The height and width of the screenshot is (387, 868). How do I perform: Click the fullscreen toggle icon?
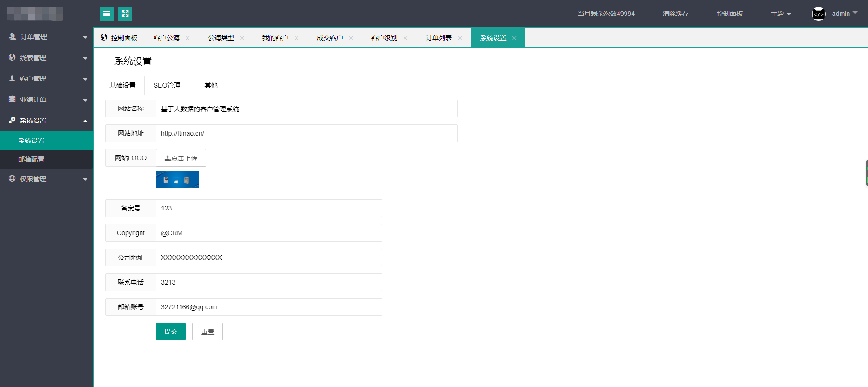tap(125, 14)
